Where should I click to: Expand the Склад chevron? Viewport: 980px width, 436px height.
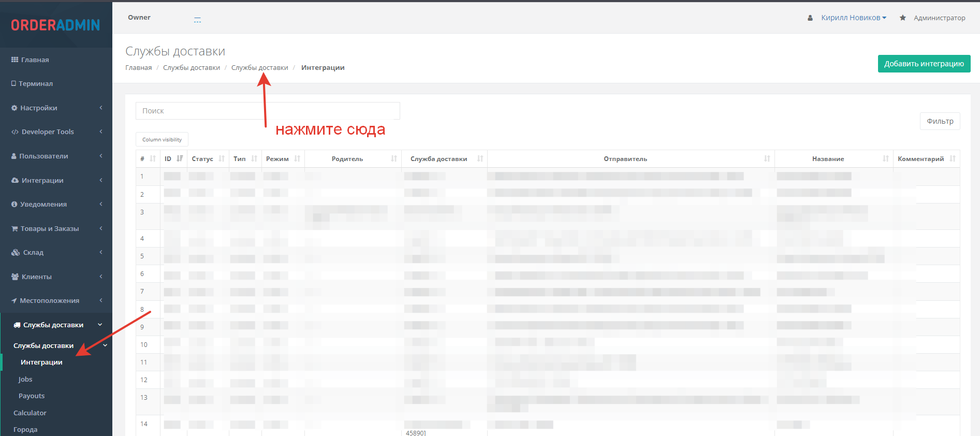tap(101, 252)
